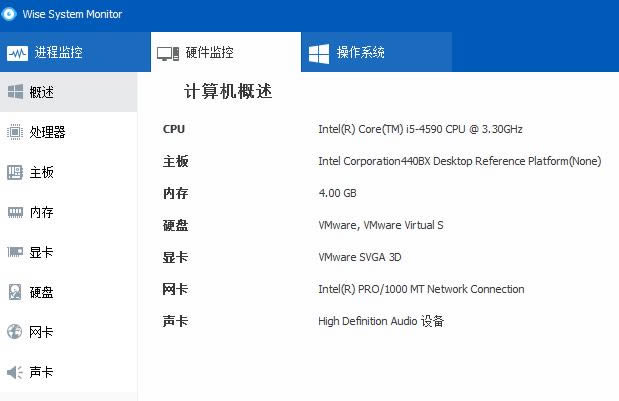Click the 硬件监控 computer monitor icon

coord(168,53)
